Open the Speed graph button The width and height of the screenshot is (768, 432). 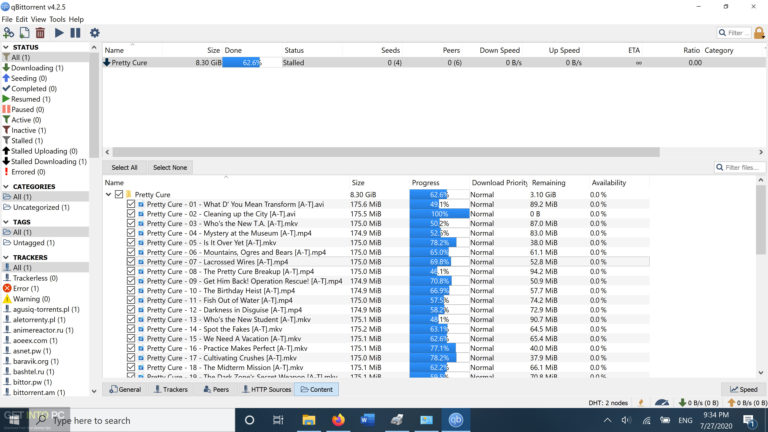(x=744, y=389)
